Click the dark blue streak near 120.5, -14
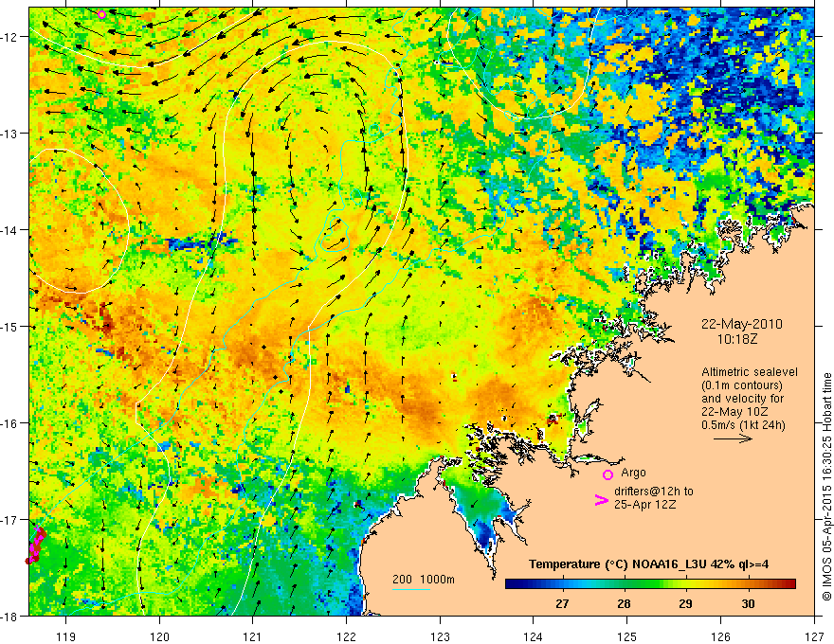This screenshot has width=834, height=644. 202,244
